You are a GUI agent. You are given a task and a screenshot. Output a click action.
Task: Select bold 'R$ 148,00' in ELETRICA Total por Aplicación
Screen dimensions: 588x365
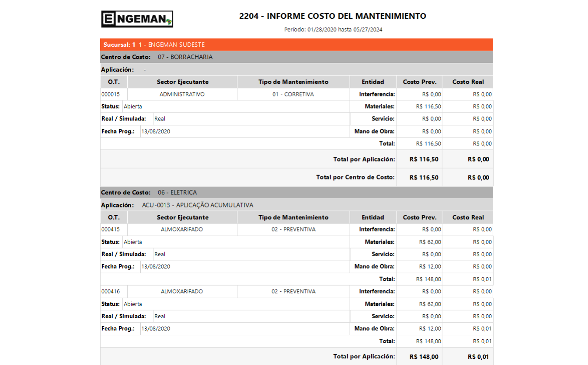424,357
